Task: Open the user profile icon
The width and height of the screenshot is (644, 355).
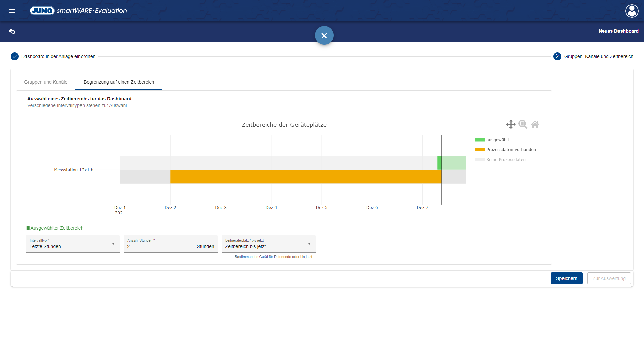Action: click(632, 11)
